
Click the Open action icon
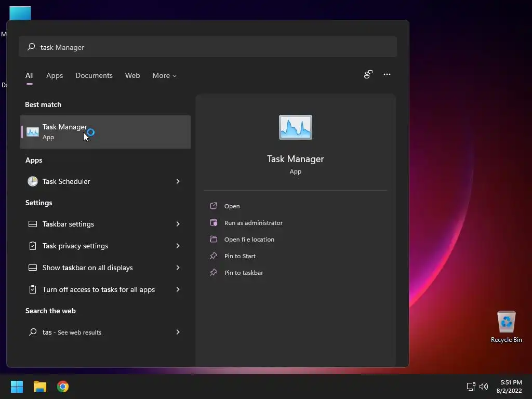(214, 206)
